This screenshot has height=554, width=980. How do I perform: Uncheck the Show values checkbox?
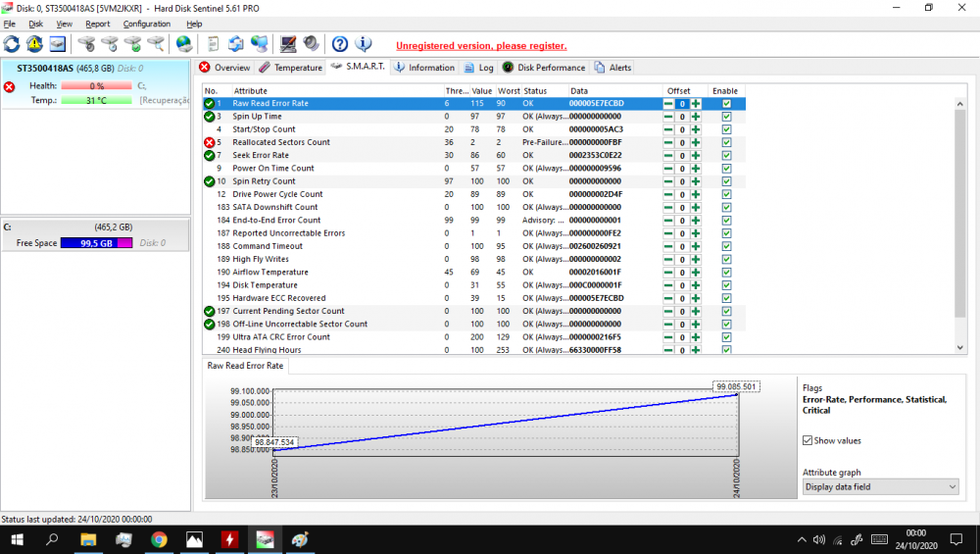[x=808, y=441]
